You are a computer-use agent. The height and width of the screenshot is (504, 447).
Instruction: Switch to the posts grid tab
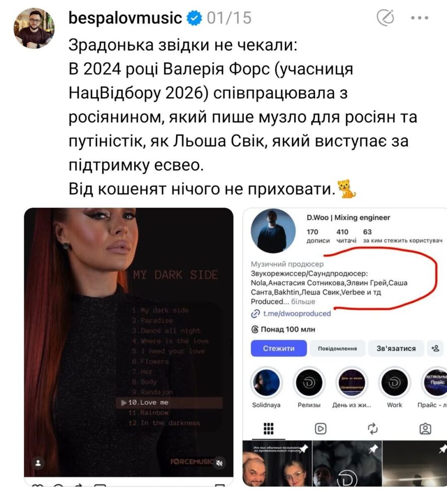tap(268, 428)
